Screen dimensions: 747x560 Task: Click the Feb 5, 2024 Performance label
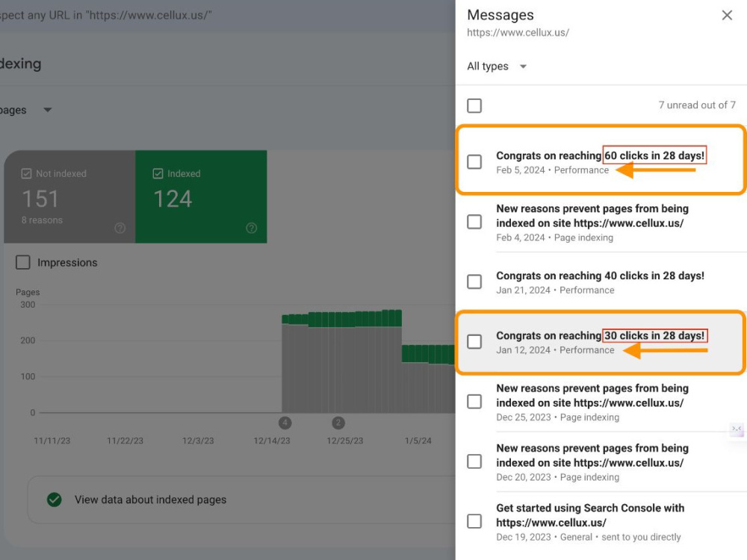553,170
